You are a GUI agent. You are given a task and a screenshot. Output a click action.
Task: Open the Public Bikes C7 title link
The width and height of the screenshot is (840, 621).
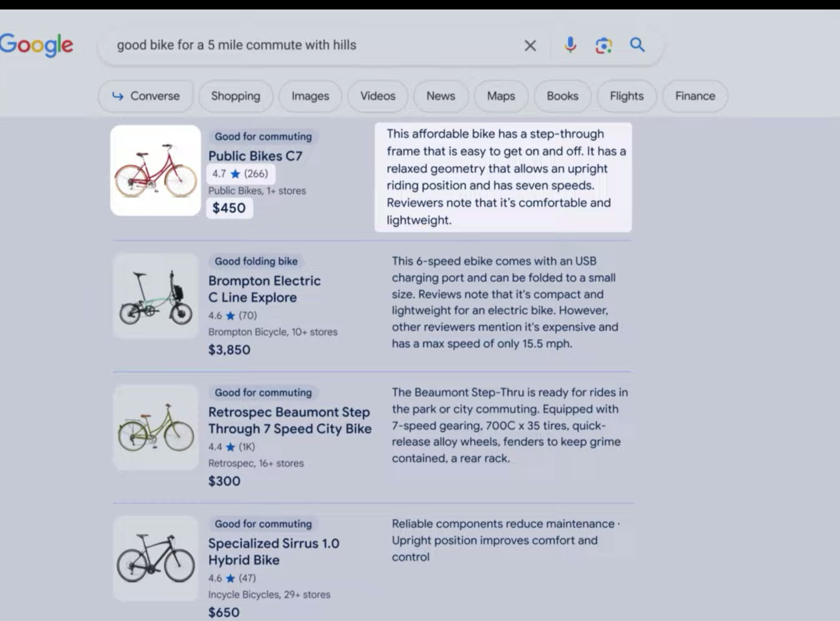point(255,156)
